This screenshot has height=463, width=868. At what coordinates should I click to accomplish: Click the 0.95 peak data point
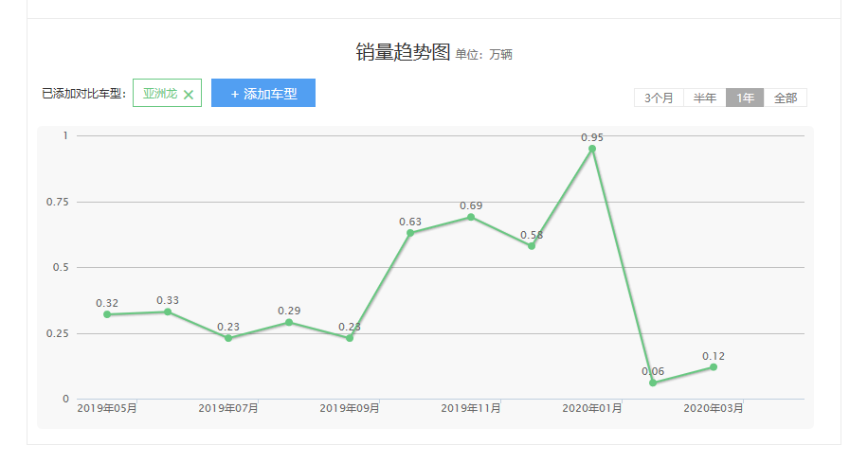[592, 149]
